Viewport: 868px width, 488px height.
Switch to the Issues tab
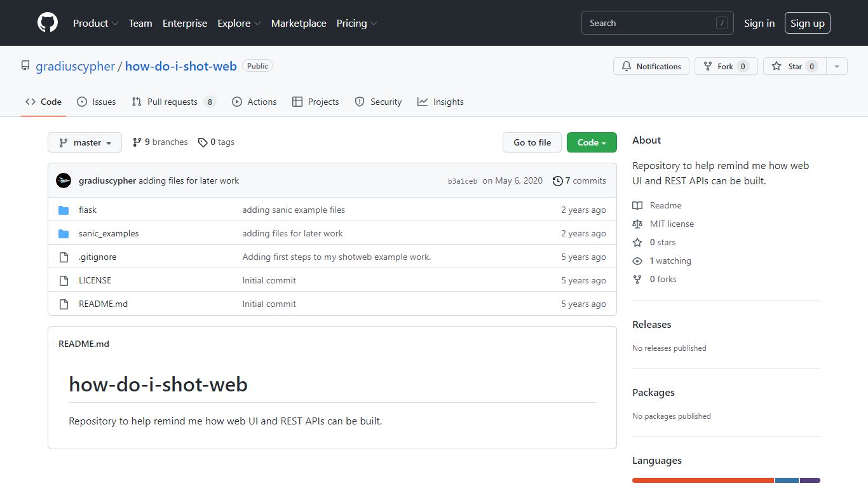tap(96, 102)
